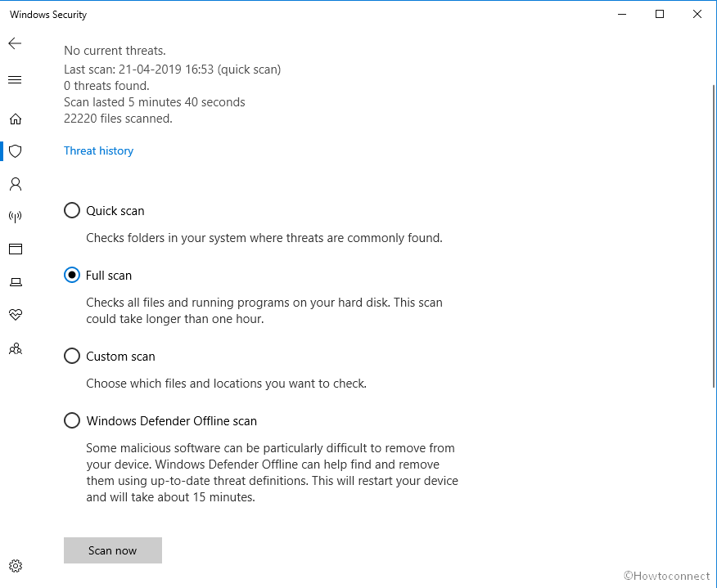717x588 pixels.
Task: Open the Threat history link
Action: (x=98, y=150)
